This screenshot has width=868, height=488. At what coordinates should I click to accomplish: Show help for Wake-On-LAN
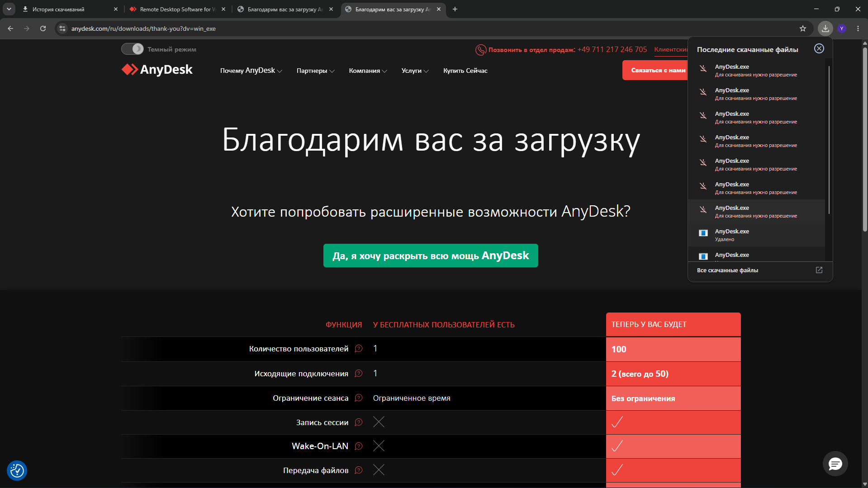359,446
